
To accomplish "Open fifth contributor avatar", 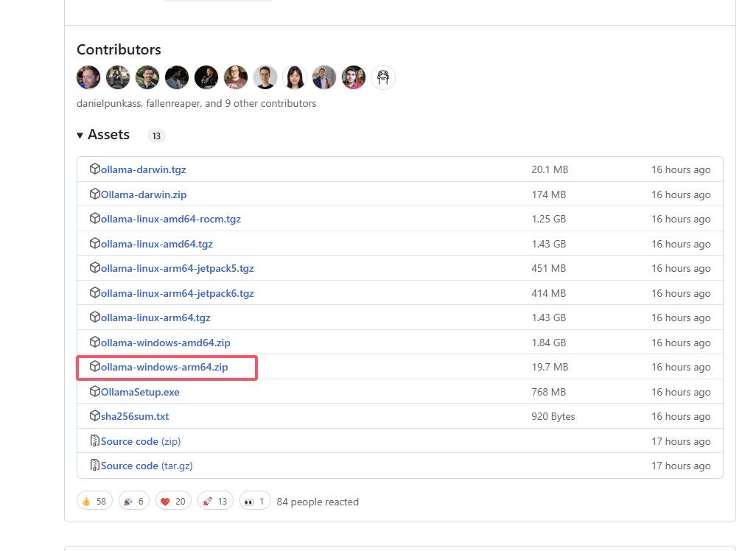I will tap(206, 77).
